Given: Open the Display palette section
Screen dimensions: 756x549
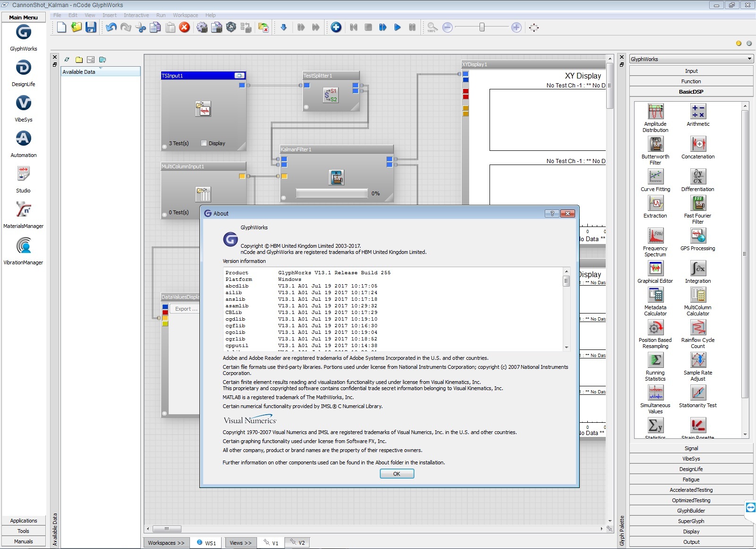Looking at the screenshot, I should point(691,532).
